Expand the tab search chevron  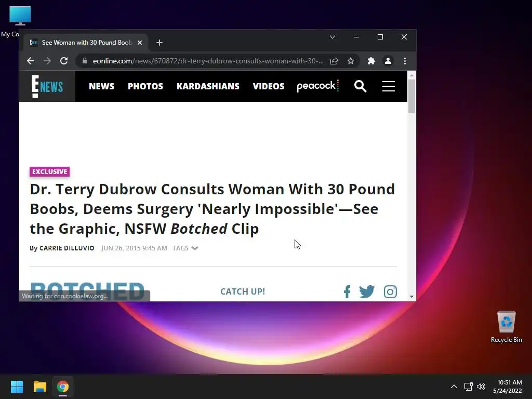click(x=332, y=37)
